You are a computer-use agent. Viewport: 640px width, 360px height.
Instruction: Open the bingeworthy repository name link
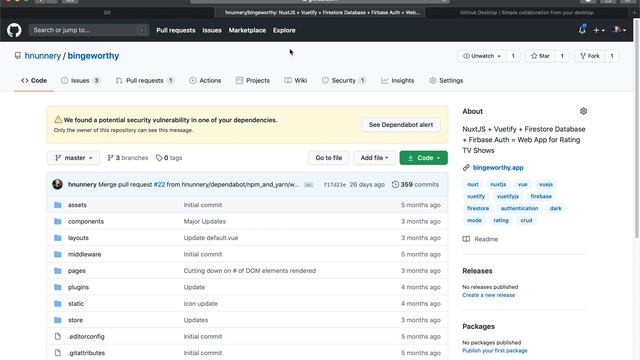(x=93, y=56)
